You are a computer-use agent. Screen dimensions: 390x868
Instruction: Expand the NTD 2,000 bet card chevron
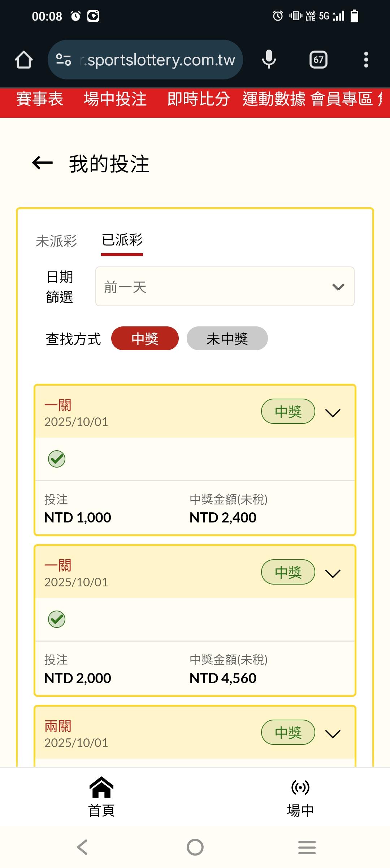333,573
